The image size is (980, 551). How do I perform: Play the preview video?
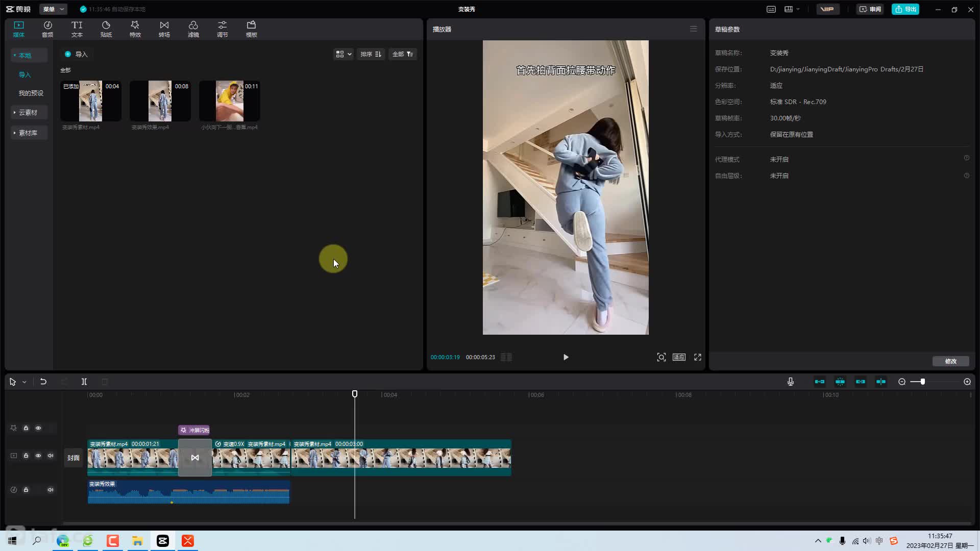click(566, 357)
